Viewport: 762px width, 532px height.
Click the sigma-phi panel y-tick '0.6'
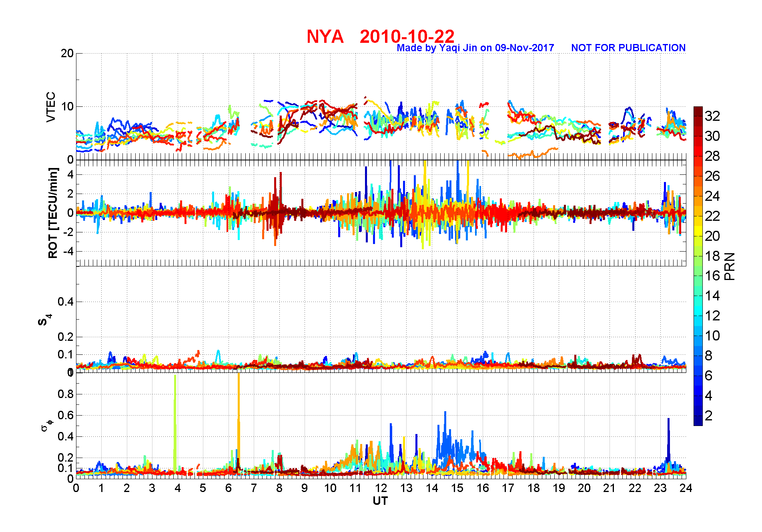66,415
